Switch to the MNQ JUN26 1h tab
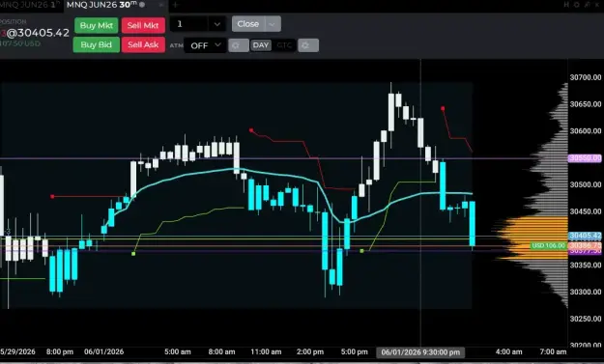This screenshot has width=604, height=364. coord(30,5)
